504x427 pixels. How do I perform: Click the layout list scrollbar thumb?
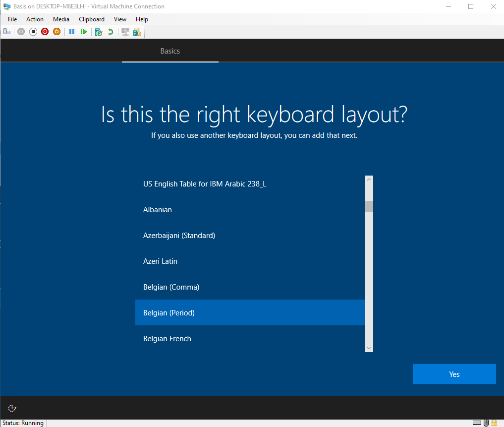(x=369, y=207)
